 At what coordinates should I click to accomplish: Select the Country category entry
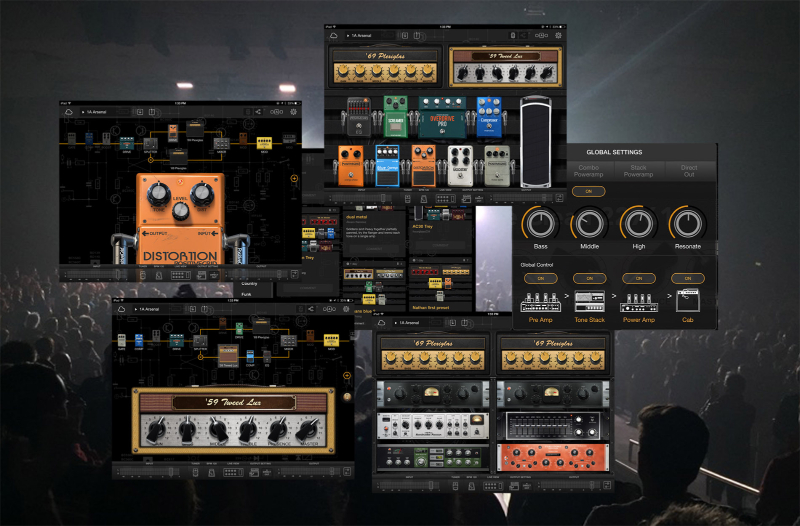(x=249, y=284)
